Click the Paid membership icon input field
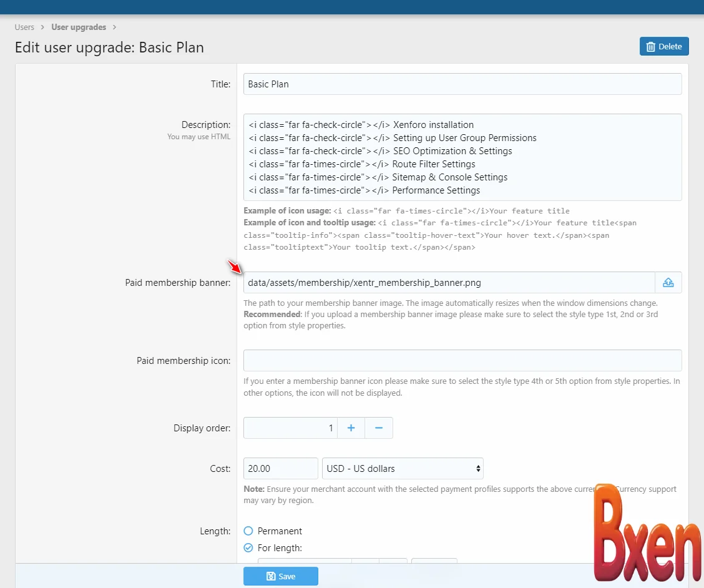Screen dimensions: 704x588 point(462,360)
